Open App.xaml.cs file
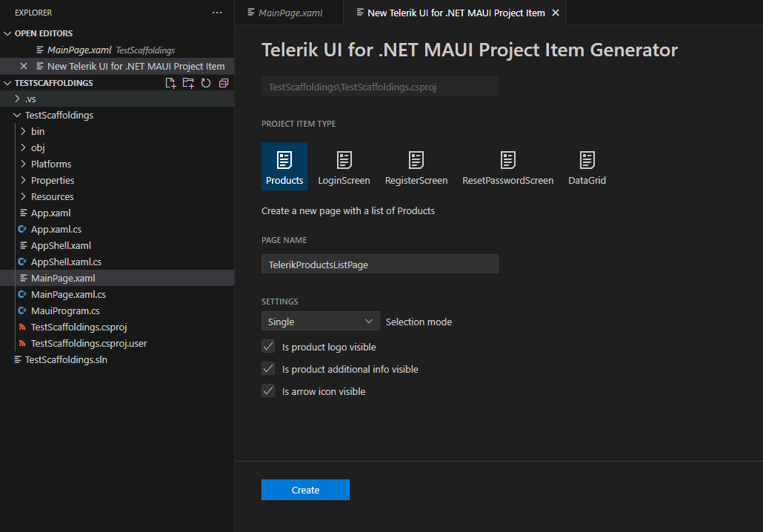 [117, 229]
